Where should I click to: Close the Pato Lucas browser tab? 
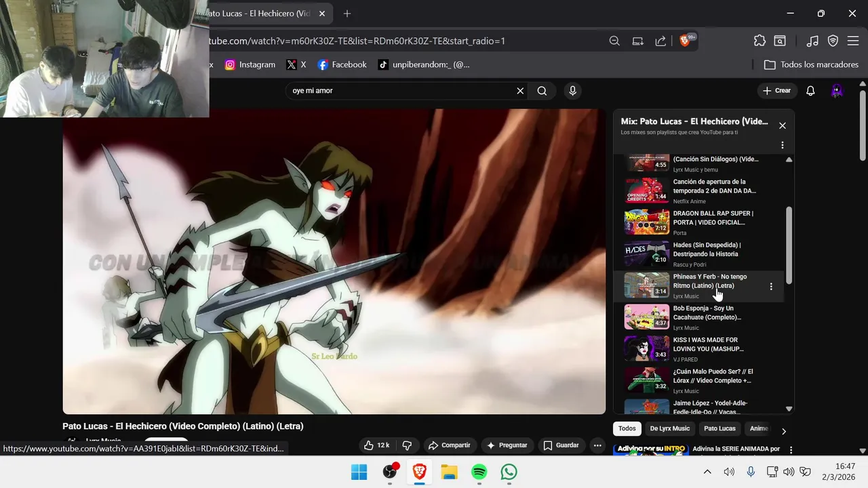point(321,14)
